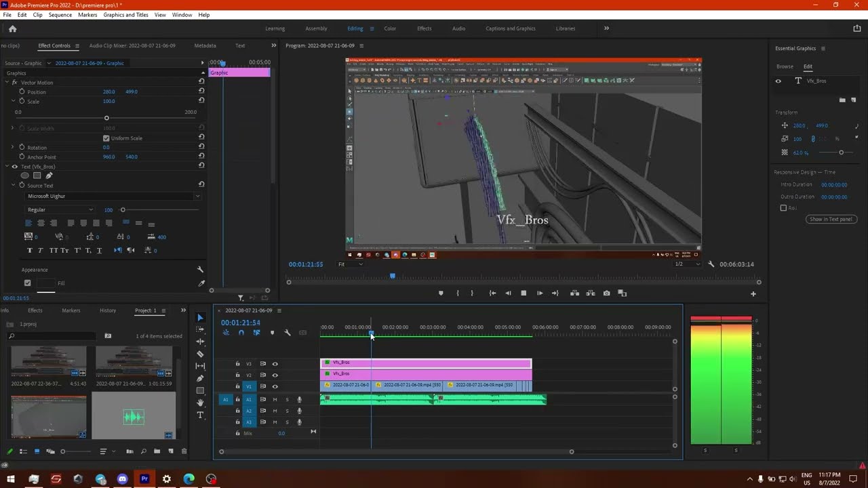Screen dimensions: 868x488
Task: Click the Extract button in Program monitor
Action: [590, 293]
